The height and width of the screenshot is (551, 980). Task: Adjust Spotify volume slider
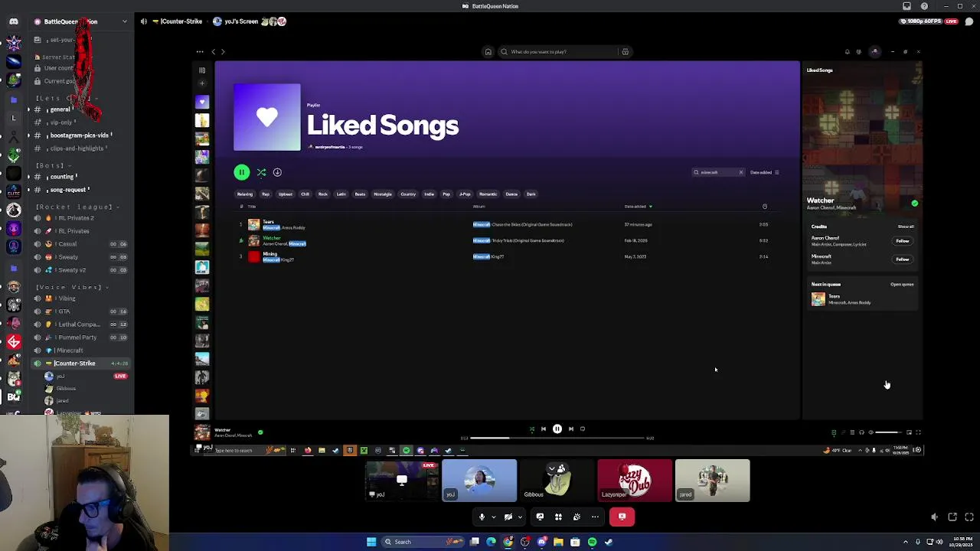coord(888,432)
